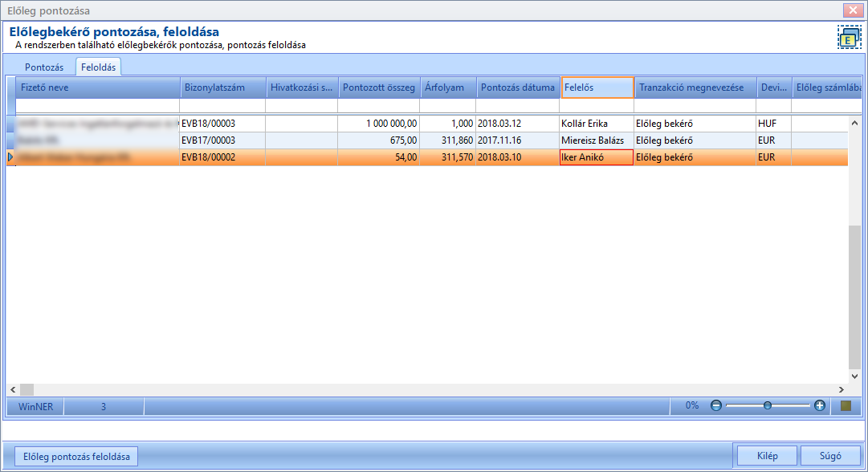Click the Felelős column header

pyautogui.click(x=597, y=87)
